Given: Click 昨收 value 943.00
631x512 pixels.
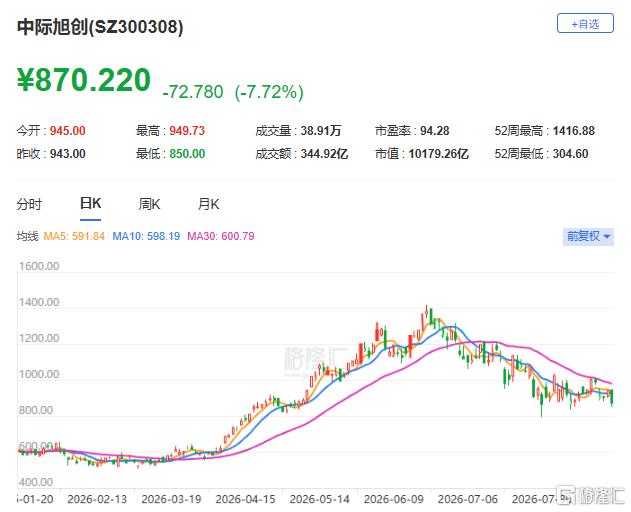Looking at the screenshot, I should 68,154.
